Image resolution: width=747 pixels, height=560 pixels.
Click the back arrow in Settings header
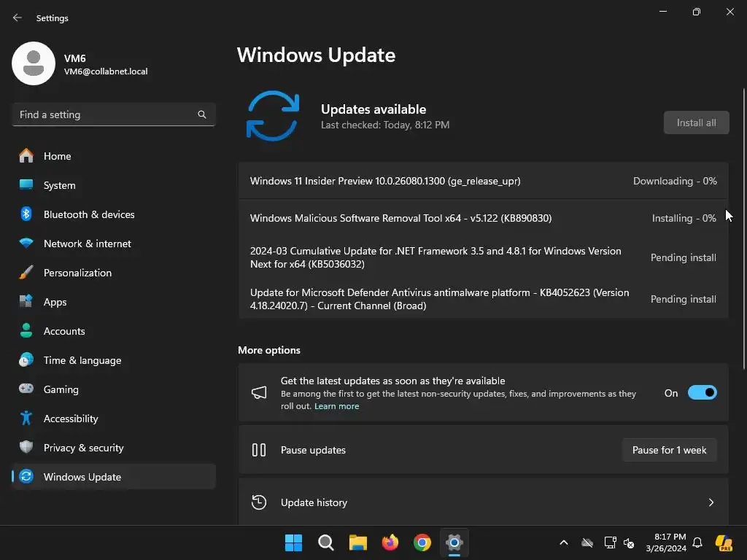click(x=18, y=17)
